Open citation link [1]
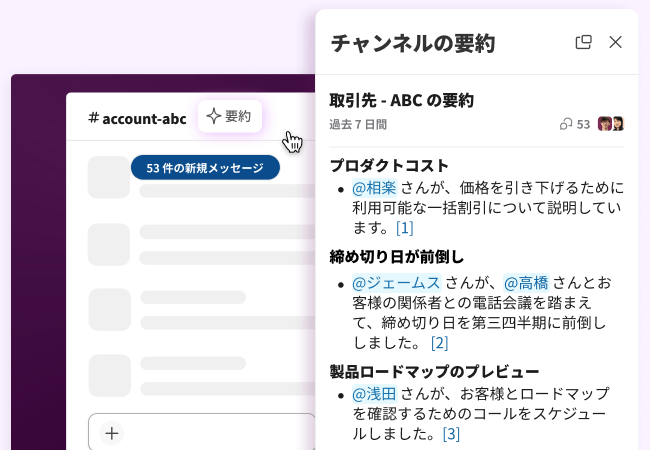 click(x=405, y=227)
